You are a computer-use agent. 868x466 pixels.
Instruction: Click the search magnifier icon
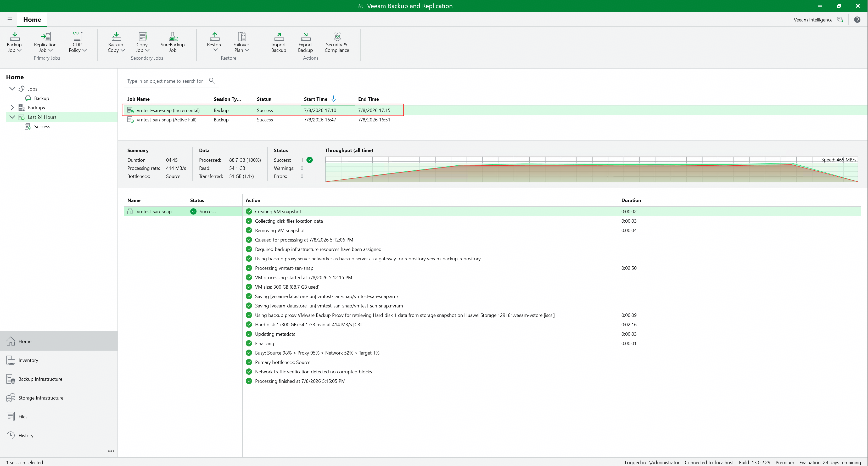pos(212,81)
